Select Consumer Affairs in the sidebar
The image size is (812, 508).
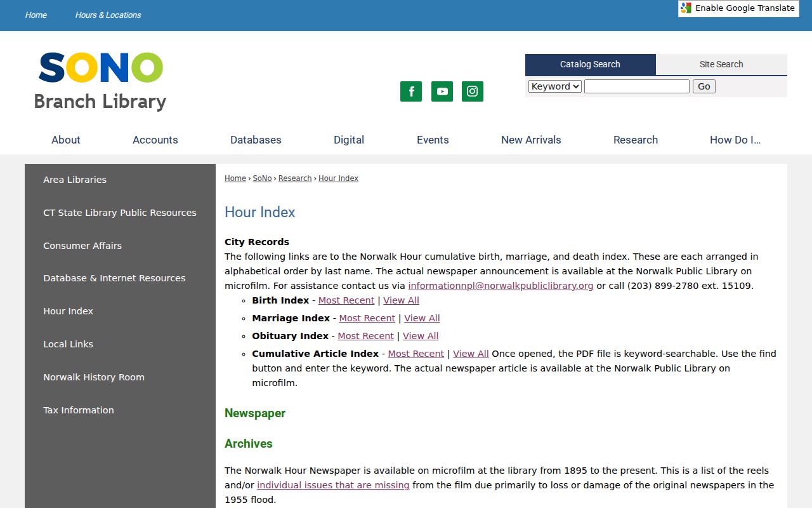click(x=121, y=246)
